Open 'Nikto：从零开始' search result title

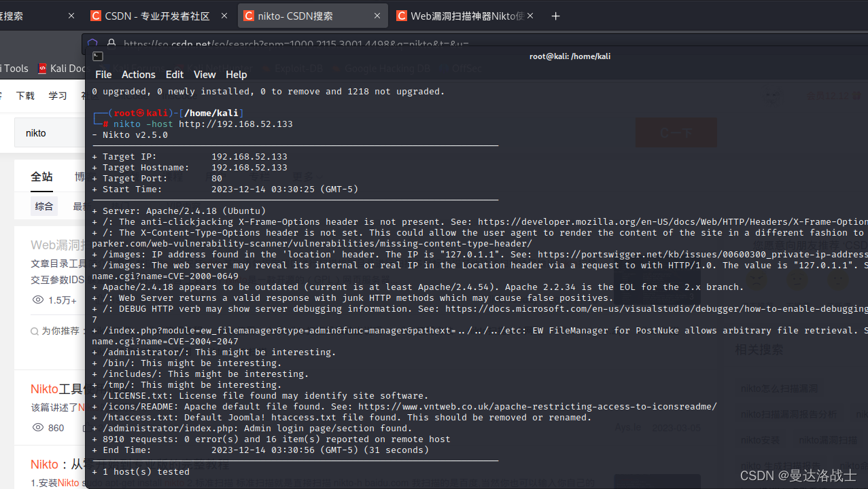click(58, 465)
